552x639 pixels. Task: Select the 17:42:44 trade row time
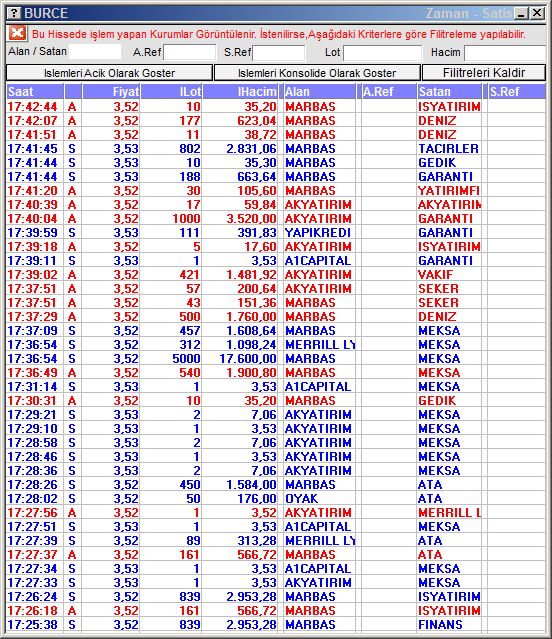(33, 107)
